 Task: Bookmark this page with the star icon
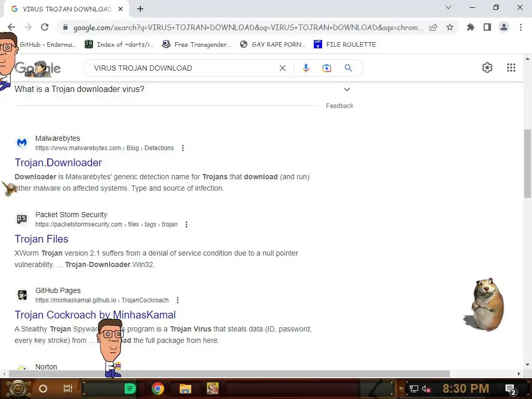click(x=450, y=28)
